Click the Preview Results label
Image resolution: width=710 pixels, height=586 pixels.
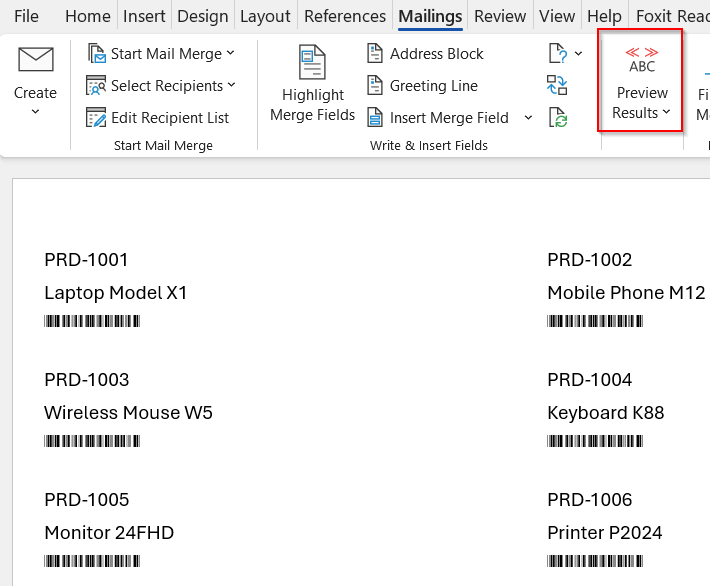[642, 102]
